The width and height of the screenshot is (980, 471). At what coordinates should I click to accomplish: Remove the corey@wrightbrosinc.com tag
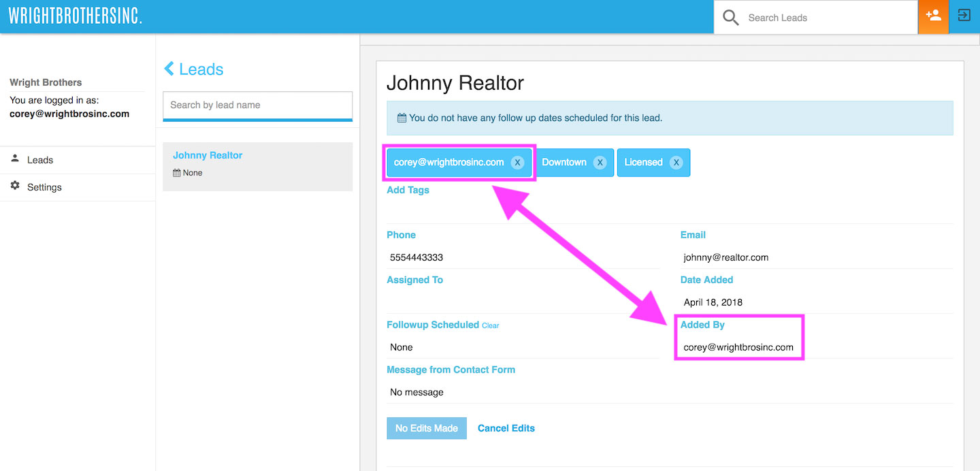[517, 163]
